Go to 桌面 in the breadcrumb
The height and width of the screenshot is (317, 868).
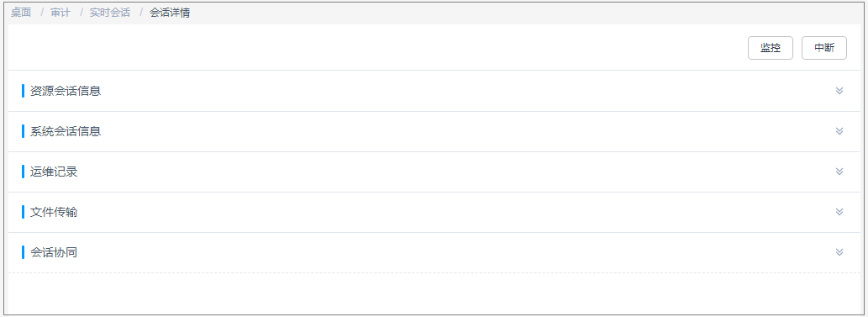[21, 13]
